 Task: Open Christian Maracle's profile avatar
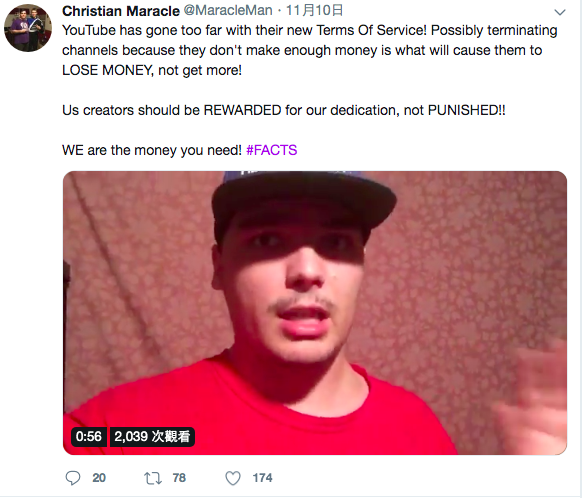(28, 28)
